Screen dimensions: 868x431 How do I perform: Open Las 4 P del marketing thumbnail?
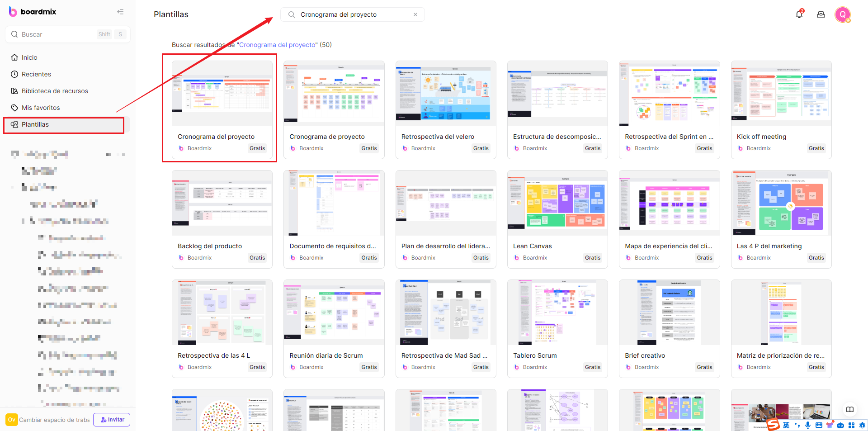781,203
